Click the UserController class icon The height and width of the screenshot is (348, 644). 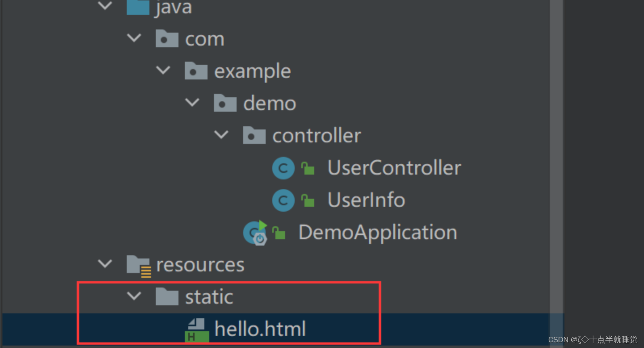[283, 168]
